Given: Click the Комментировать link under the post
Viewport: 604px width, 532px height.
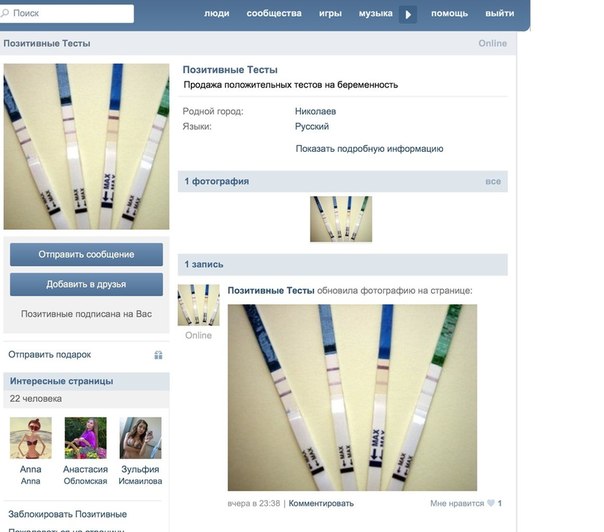Looking at the screenshot, I should pos(321,503).
